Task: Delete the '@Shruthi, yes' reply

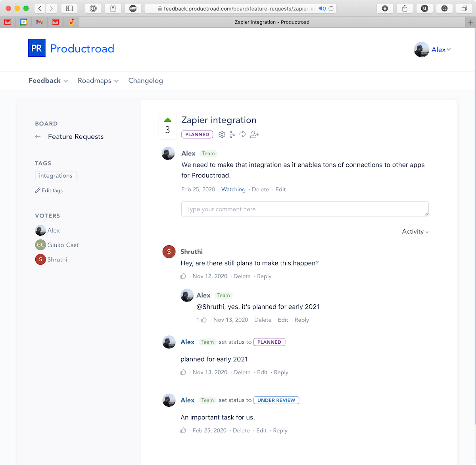Action: pos(263,320)
